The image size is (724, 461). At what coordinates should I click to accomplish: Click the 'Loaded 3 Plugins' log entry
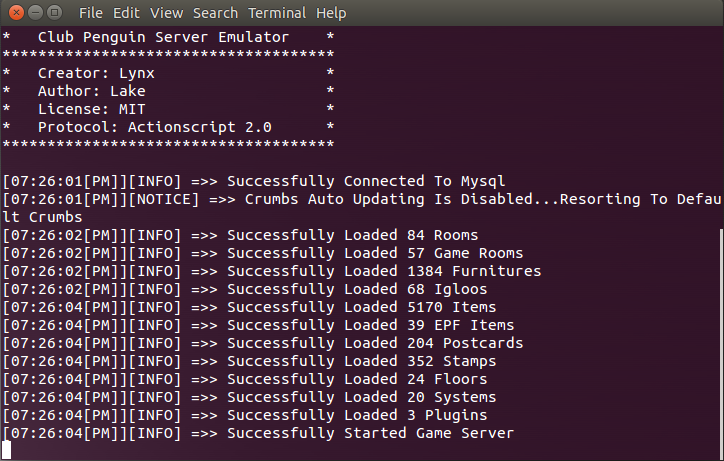point(245,415)
